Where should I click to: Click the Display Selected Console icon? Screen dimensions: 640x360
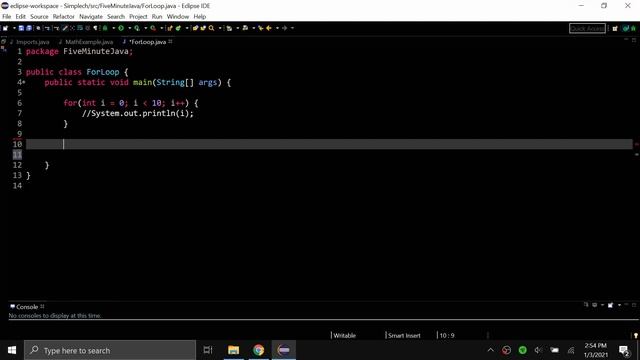[x=595, y=304]
